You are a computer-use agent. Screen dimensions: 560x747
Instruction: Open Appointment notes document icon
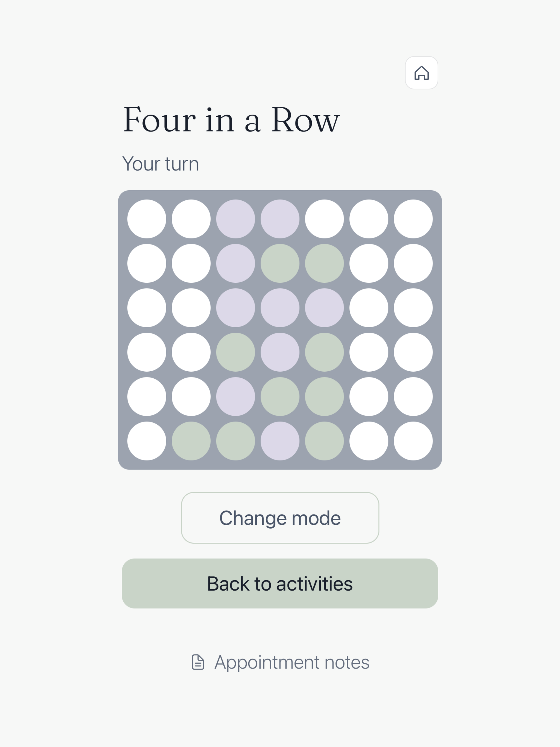pos(198,662)
